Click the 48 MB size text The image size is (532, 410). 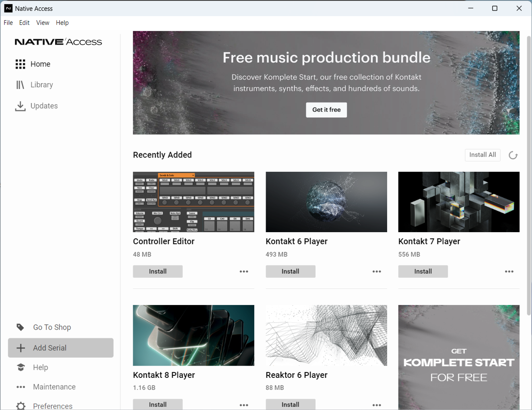tap(142, 254)
